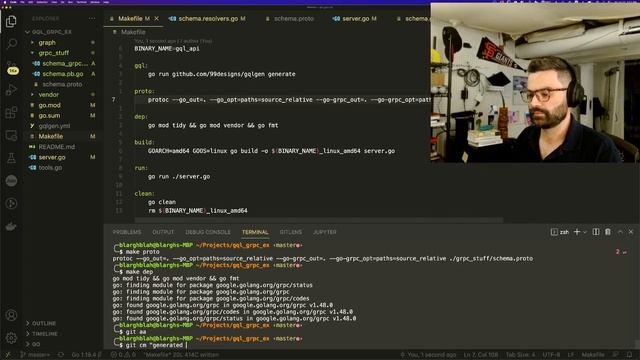Open the Search view icon
Viewport: 640px width, 360px height.
[x=11, y=43]
